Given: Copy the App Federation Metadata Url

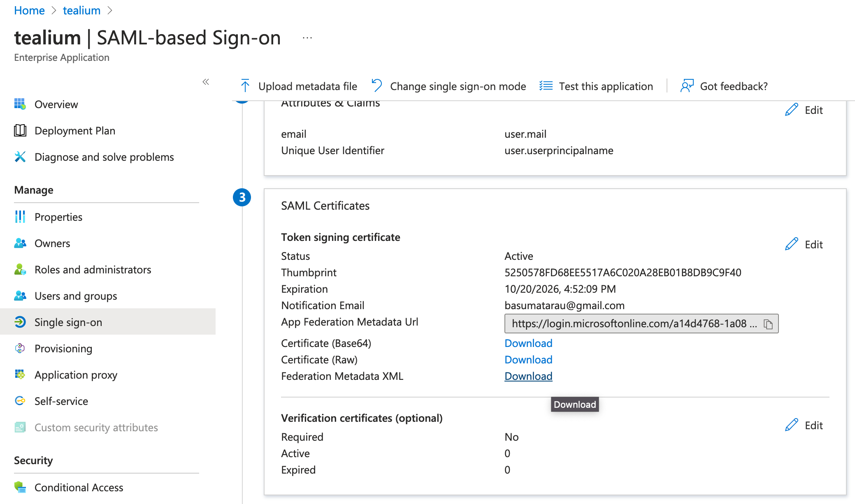Looking at the screenshot, I should click(x=768, y=324).
